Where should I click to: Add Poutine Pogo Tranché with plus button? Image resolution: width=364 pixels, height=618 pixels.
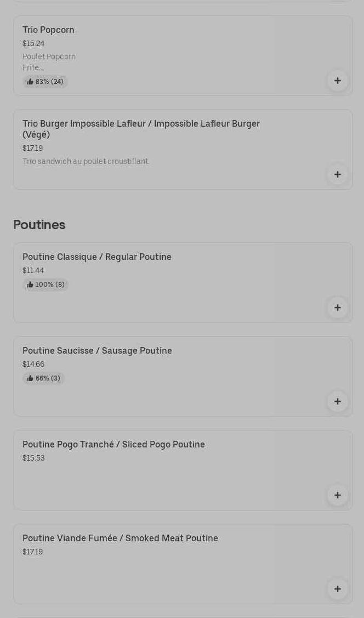tap(338, 495)
